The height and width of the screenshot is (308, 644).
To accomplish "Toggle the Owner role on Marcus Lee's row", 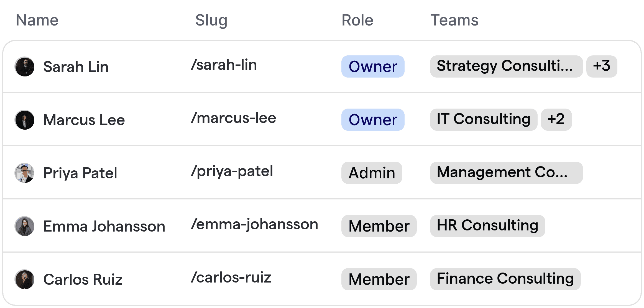I will [372, 120].
